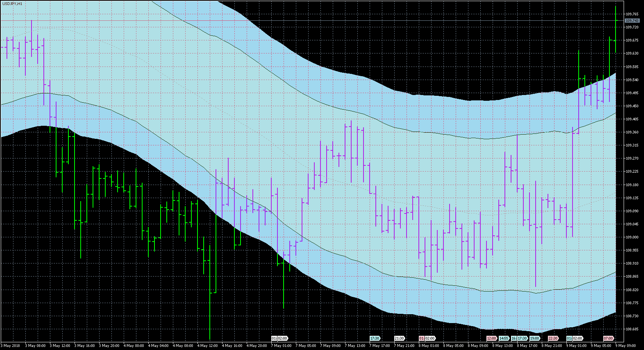Click the 7 May 09:00 time label

tap(330, 345)
